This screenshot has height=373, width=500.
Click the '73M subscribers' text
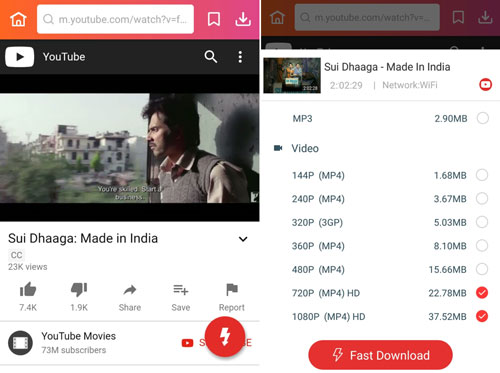coord(74,350)
